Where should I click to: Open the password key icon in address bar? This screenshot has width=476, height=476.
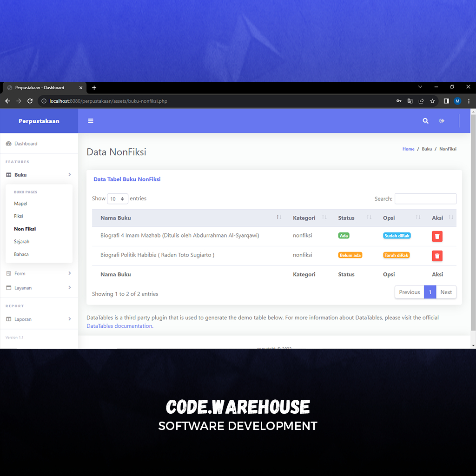398,101
